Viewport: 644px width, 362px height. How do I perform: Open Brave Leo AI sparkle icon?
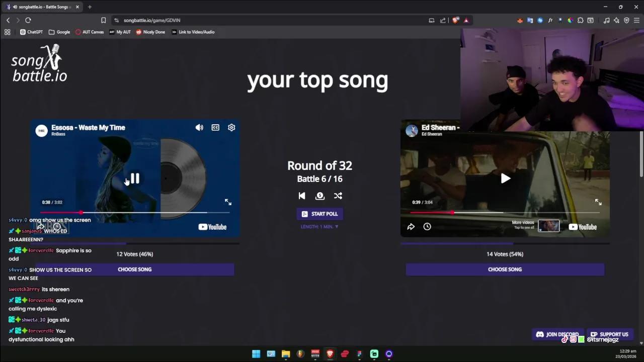[616, 20]
